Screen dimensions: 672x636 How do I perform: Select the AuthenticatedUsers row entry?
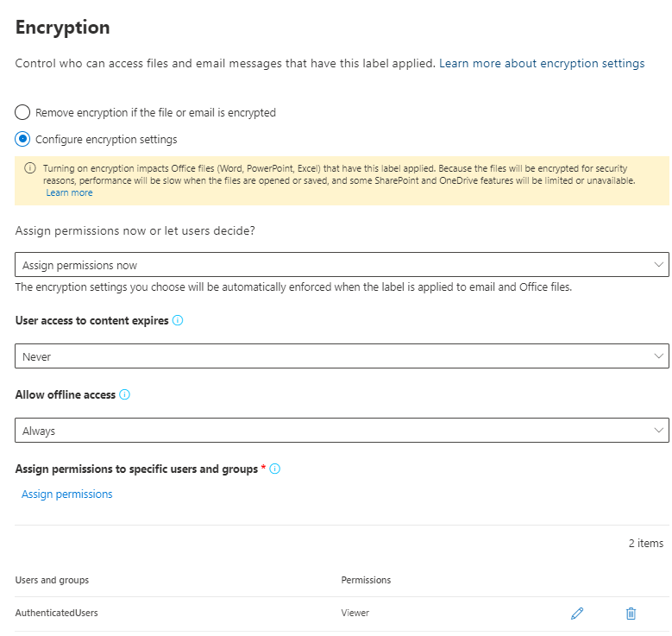click(57, 614)
